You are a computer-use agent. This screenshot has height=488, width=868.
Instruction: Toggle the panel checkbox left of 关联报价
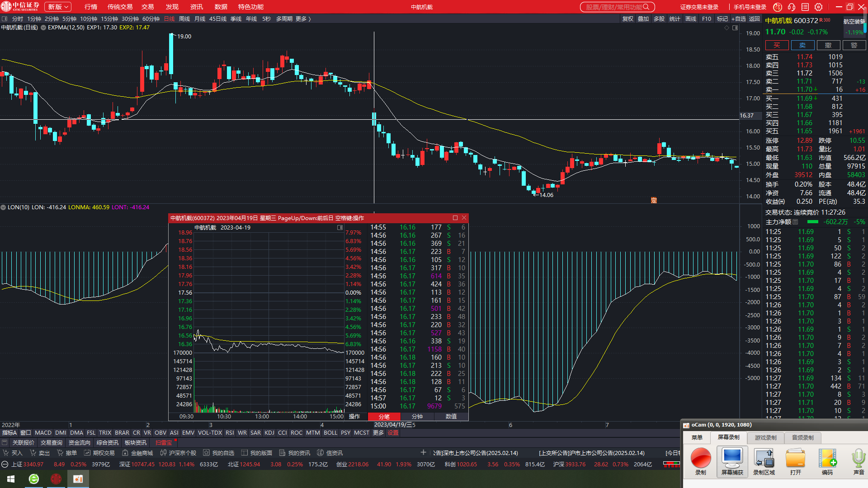tap(5, 443)
